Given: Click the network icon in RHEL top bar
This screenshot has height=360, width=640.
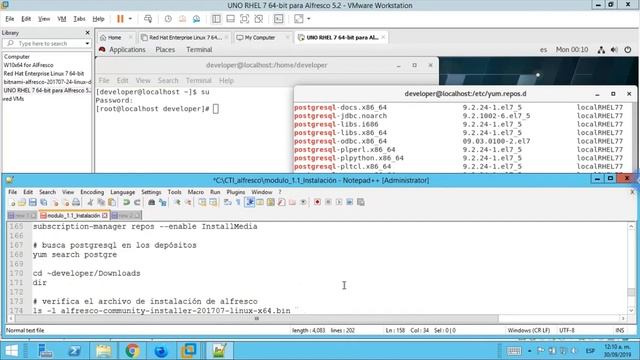Looking at the screenshot, I should point(601,50).
